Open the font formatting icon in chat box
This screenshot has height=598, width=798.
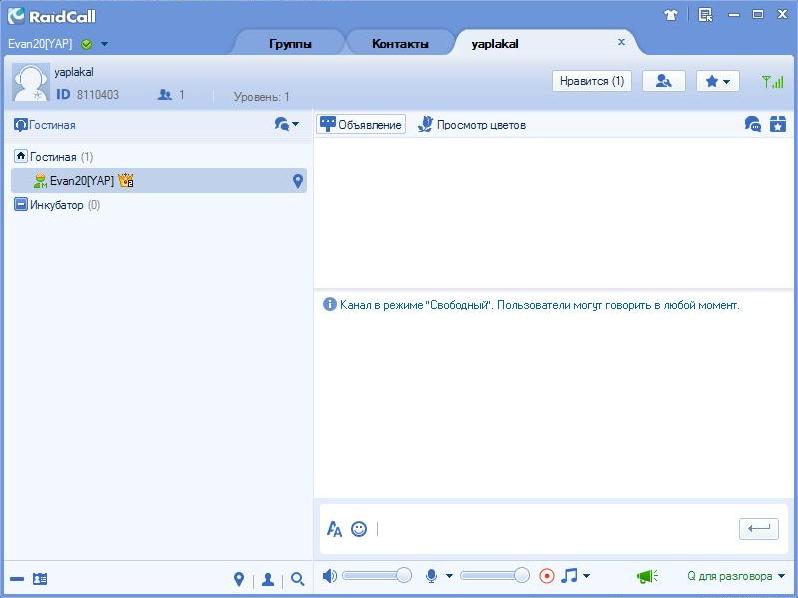click(334, 529)
